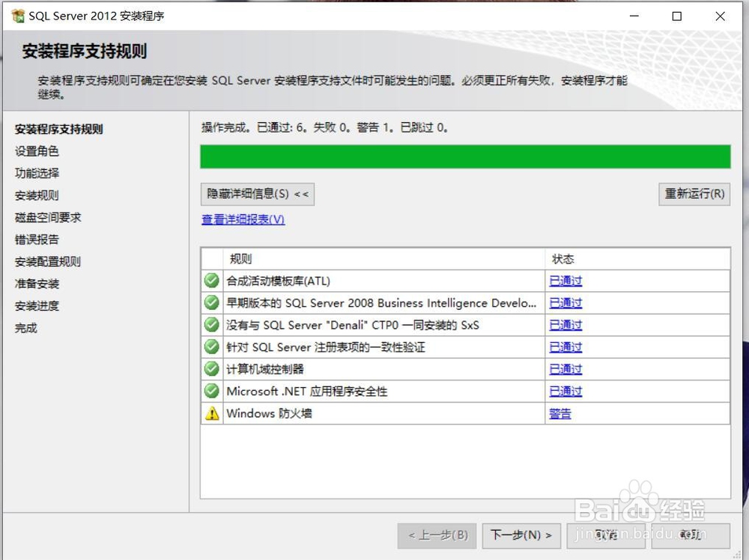
Task: Select 功能选择 step in sidebar
Action: [37, 173]
